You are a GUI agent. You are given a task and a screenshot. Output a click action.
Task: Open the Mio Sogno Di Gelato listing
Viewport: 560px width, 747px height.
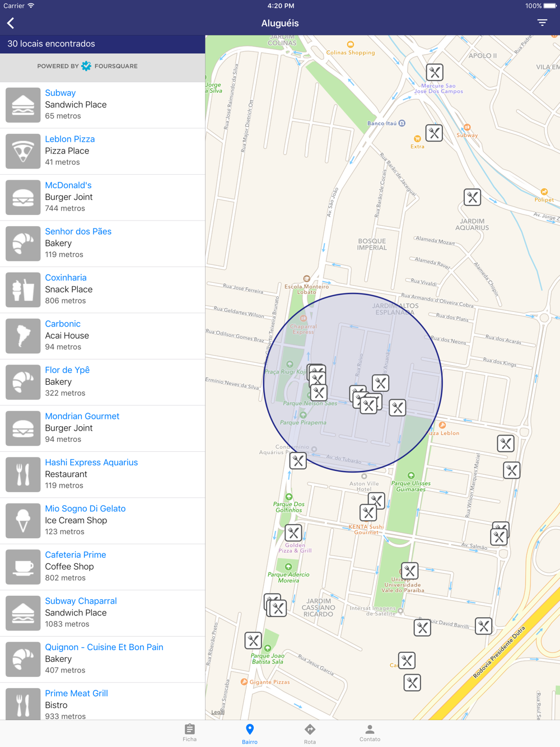(102, 521)
